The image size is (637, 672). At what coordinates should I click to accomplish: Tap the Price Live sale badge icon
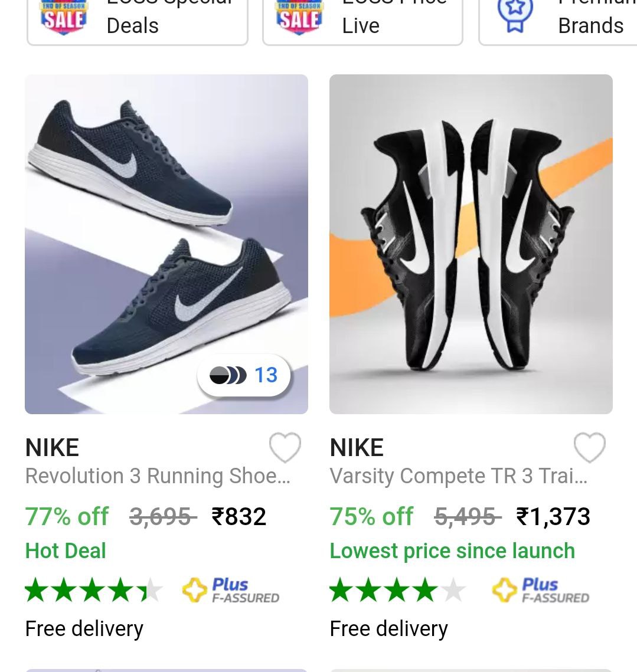pyautogui.click(x=299, y=17)
